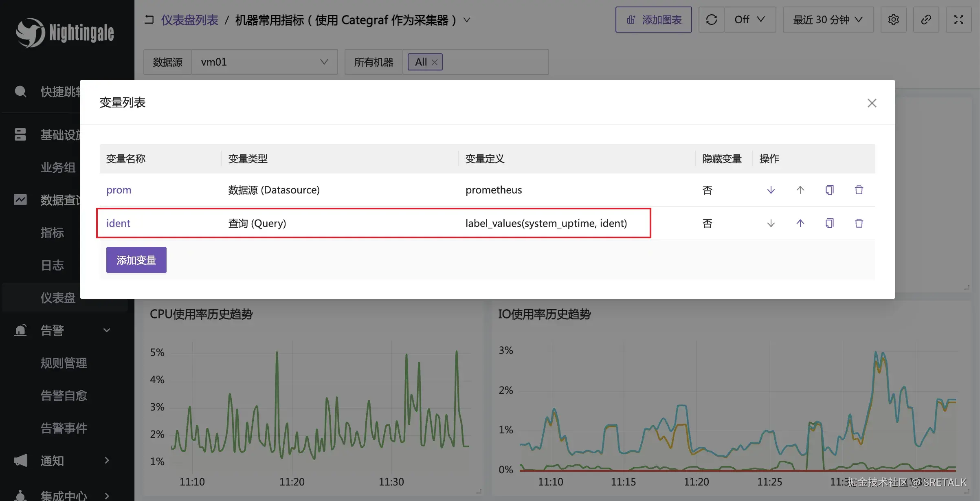Screen dimensions: 980x501
Task: Move the ident variable up
Action: 800,223
